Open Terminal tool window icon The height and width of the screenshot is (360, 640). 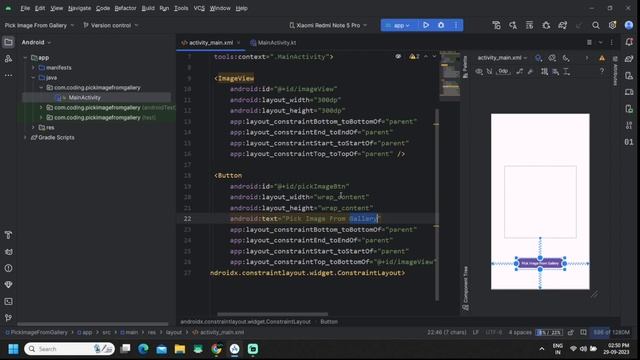click(8, 301)
